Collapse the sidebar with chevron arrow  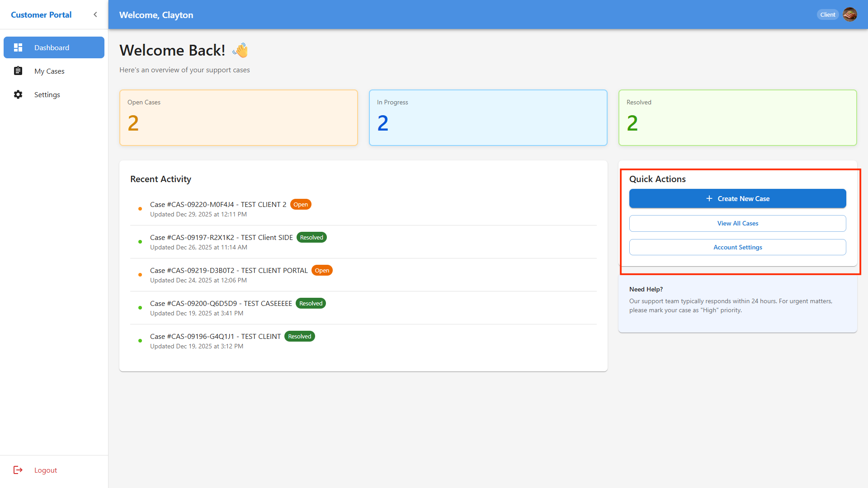pos(95,14)
